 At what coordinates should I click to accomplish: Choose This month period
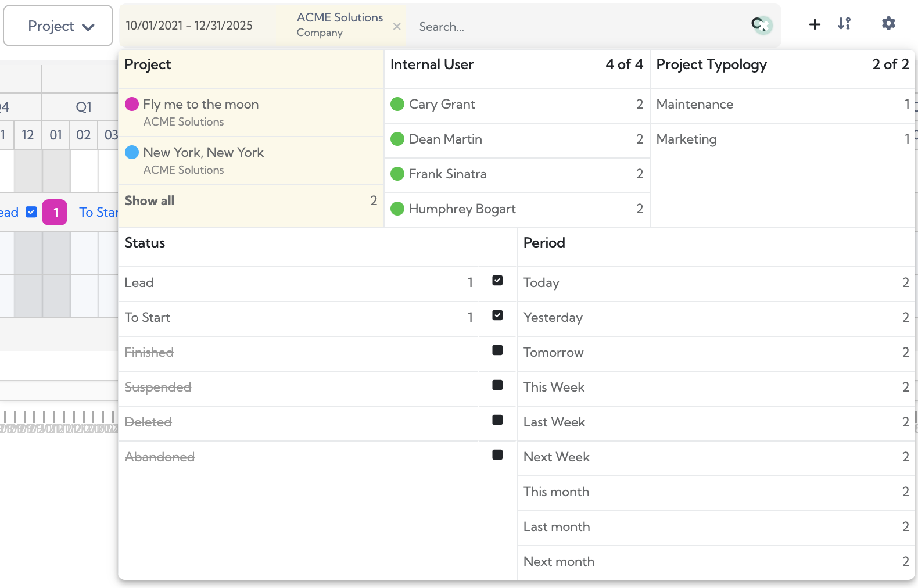[x=716, y=492]
